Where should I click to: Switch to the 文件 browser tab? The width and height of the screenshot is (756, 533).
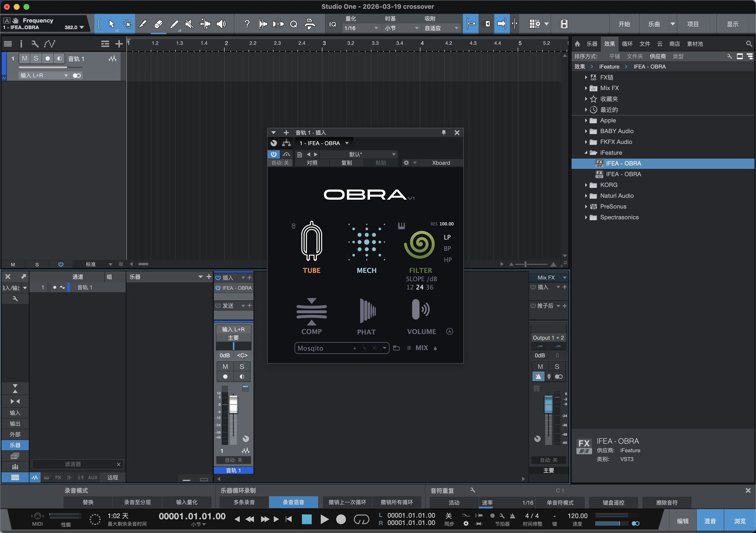tap(645, 44)
